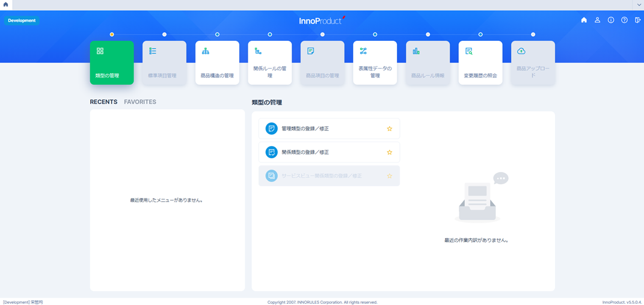The height and width of the screenshot is (305, 644).
Task: Click the info icon in header
Action: (x=611, y=20)
